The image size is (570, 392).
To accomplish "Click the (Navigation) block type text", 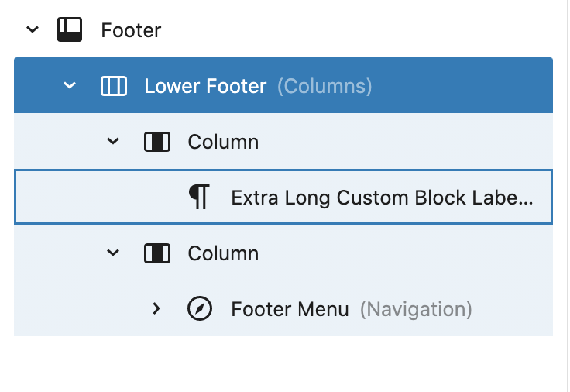I will [x=415, y=309].
